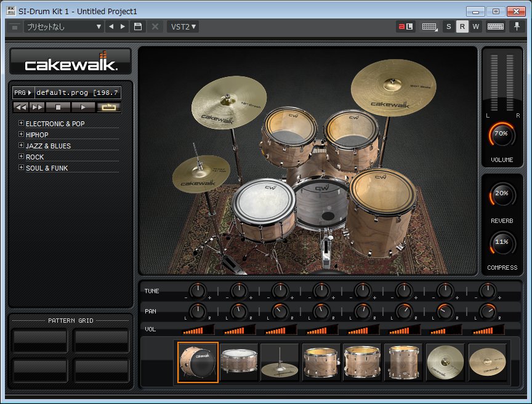
Task: Click the keyboard icon next to S button
Action: [x=430, y=26]
